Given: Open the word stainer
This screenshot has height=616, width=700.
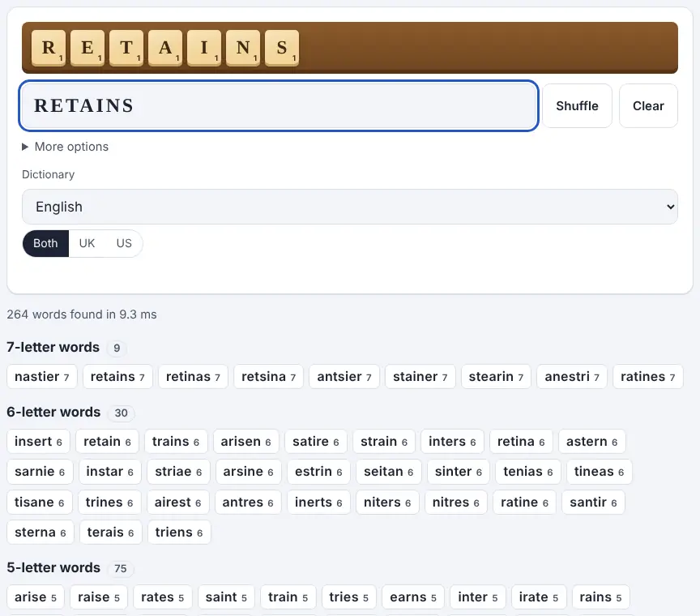Looking at the screenshot, I should [420, 377].
